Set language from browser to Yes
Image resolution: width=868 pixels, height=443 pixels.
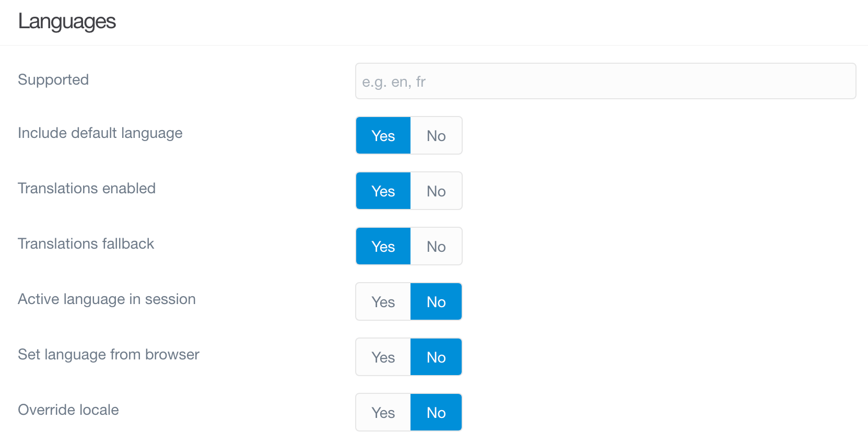383,357
